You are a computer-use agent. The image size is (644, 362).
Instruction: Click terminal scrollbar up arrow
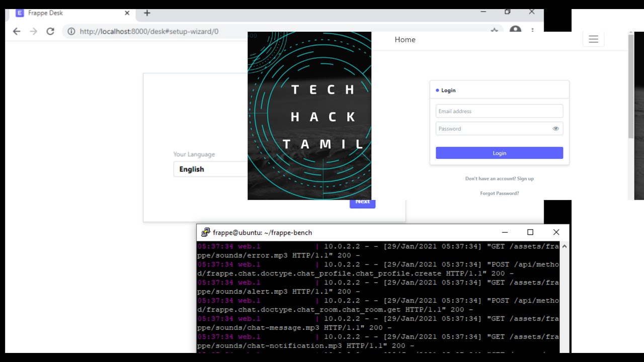(564, 246)
